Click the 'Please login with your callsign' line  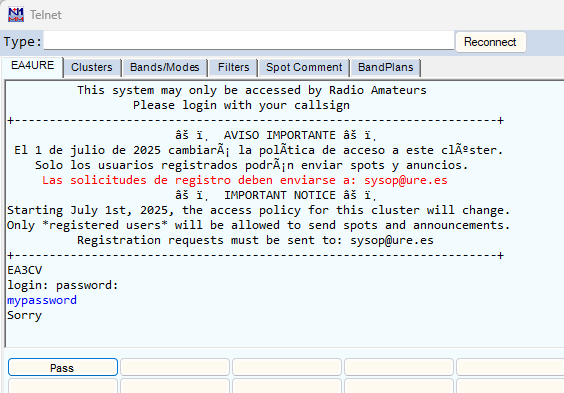[241, 105]
